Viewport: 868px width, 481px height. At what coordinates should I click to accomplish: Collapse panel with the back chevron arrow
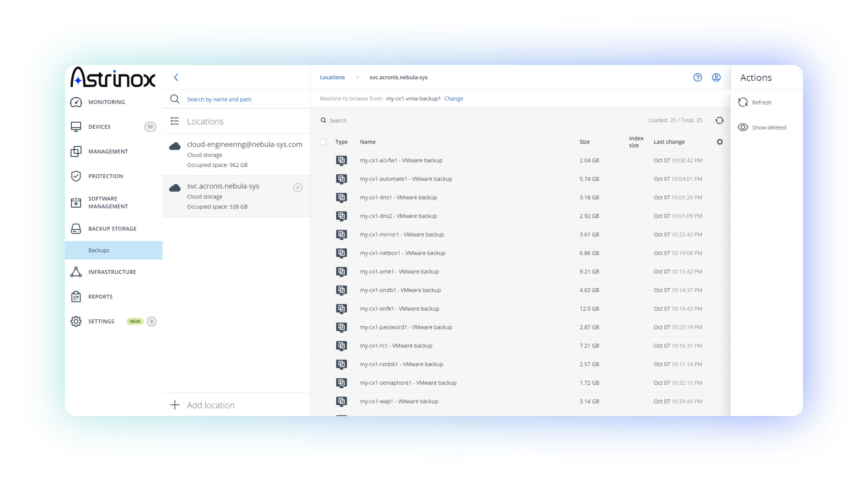[x=176, y=78]
